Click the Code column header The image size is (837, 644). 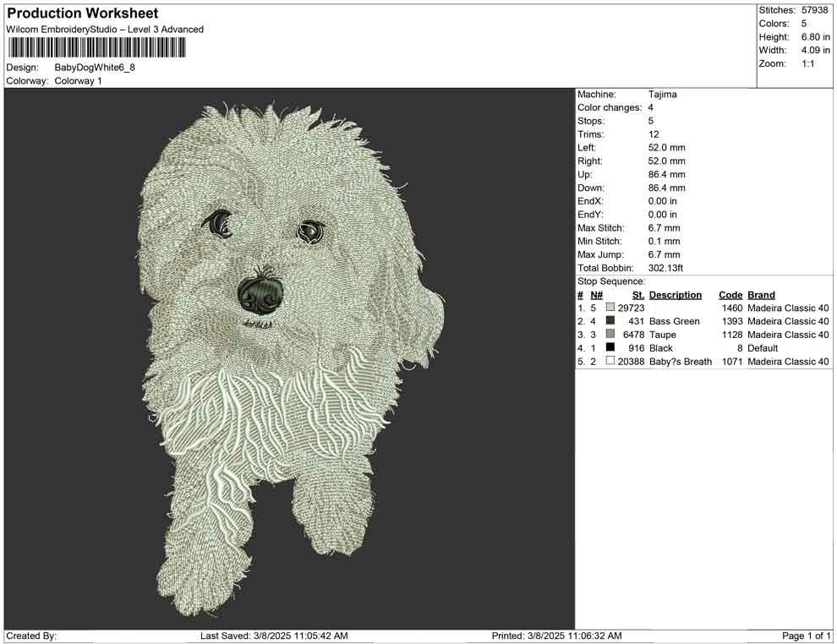click(x=730, y=295)
